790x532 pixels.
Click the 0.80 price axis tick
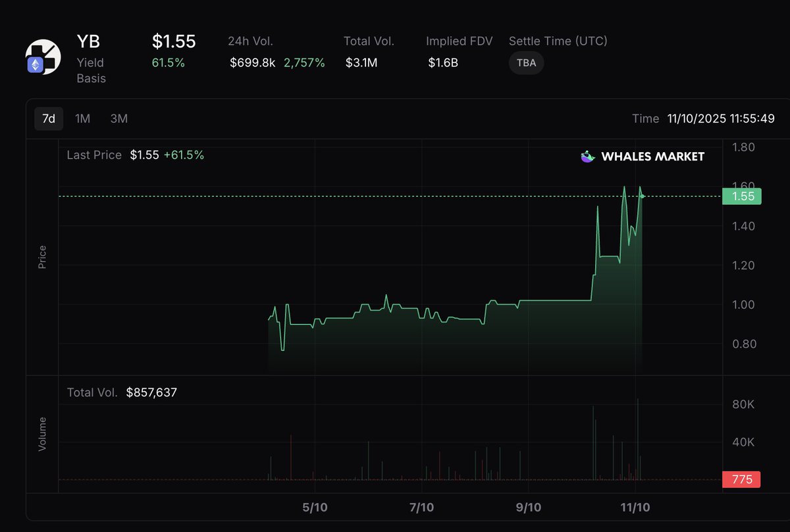743,344
